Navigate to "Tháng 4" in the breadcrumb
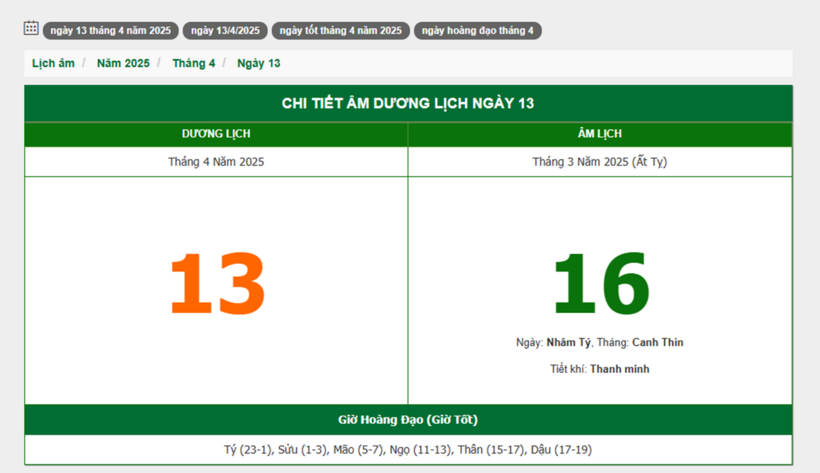The image size is (820, 473). tap(193, 63)
